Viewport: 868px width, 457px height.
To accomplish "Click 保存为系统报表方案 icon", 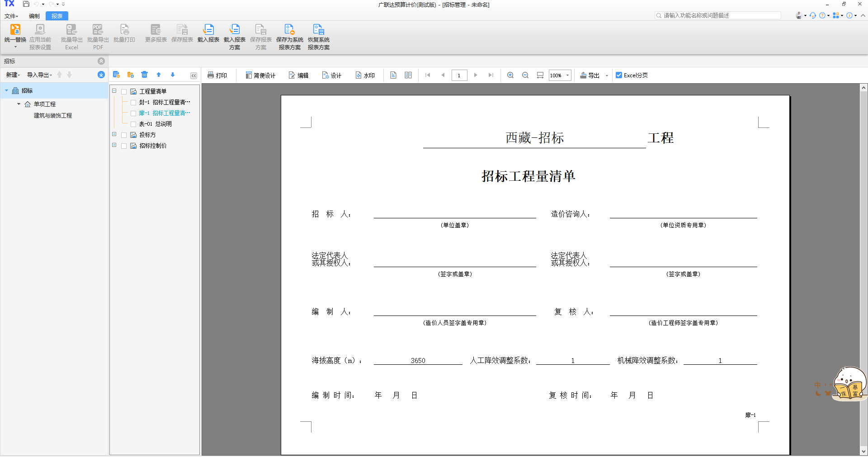I will 289,30.
